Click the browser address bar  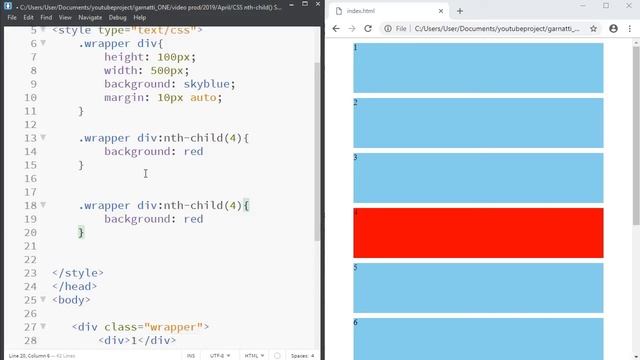click(497, 29)
